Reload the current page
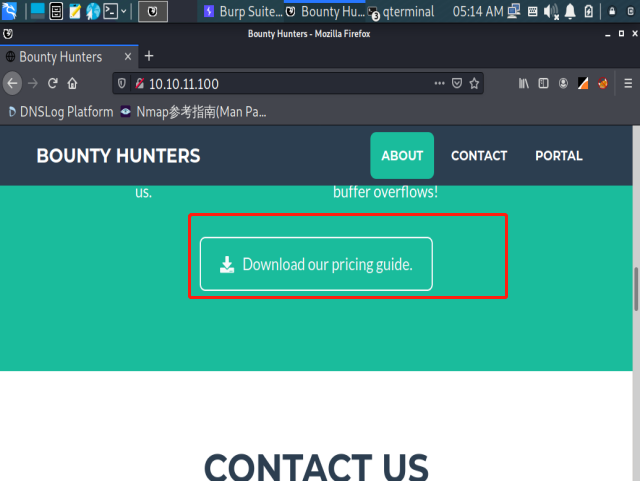 coord(52,84)
